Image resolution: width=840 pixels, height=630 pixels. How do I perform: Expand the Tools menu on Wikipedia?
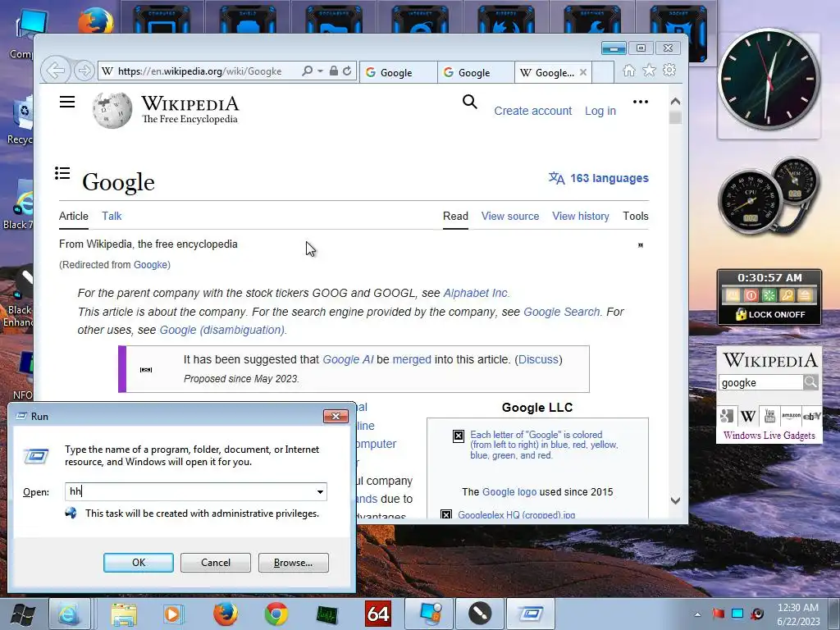tap(636, 216)
